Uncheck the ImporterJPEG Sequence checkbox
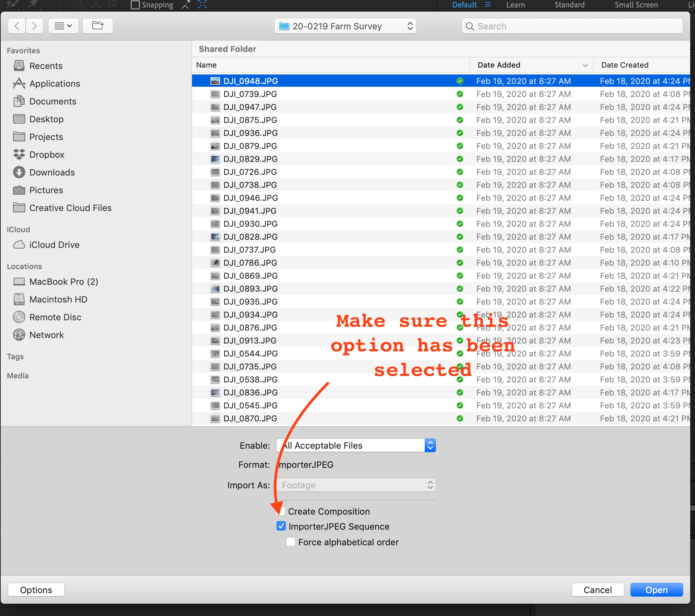The width and height of the screenshot is (695, 616). 281,526
